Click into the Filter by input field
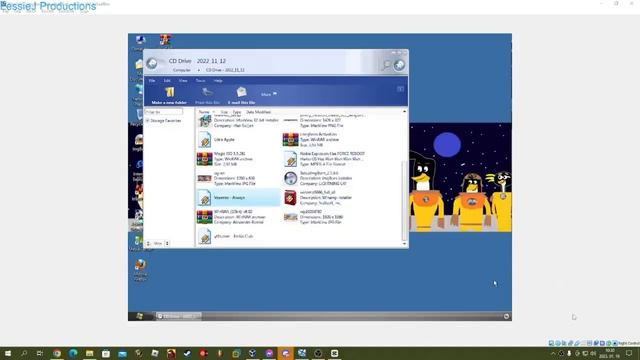This screenshot has width=640, height=360. (164, 112)
